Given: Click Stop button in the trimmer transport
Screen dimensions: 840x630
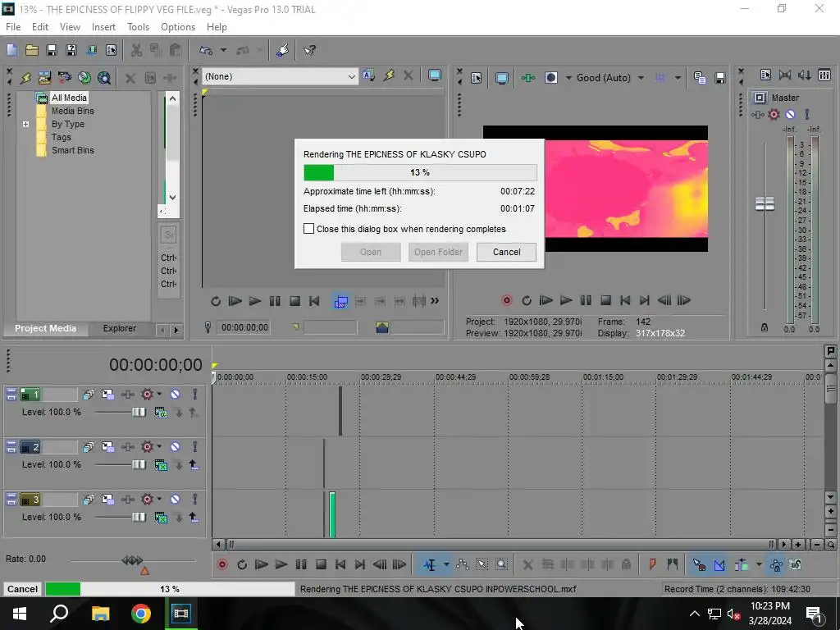Looking at the screenshot, I should (x=294, y=301).
